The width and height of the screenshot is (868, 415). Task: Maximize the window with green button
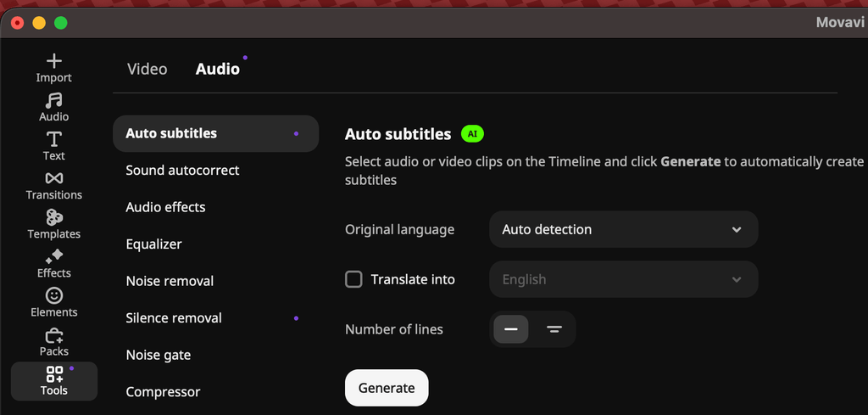point(61,23)
